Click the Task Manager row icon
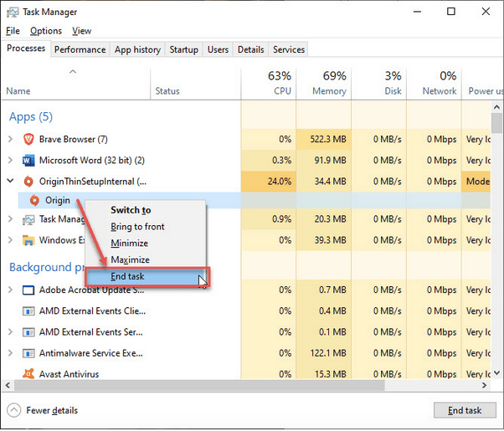Image resolution: width=504 pixels, height=431 pixels. 28,219
